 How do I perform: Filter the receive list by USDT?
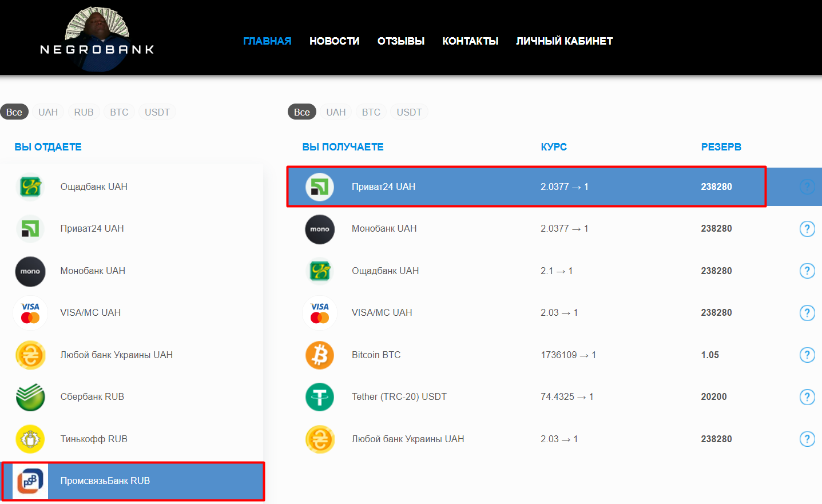410,112
